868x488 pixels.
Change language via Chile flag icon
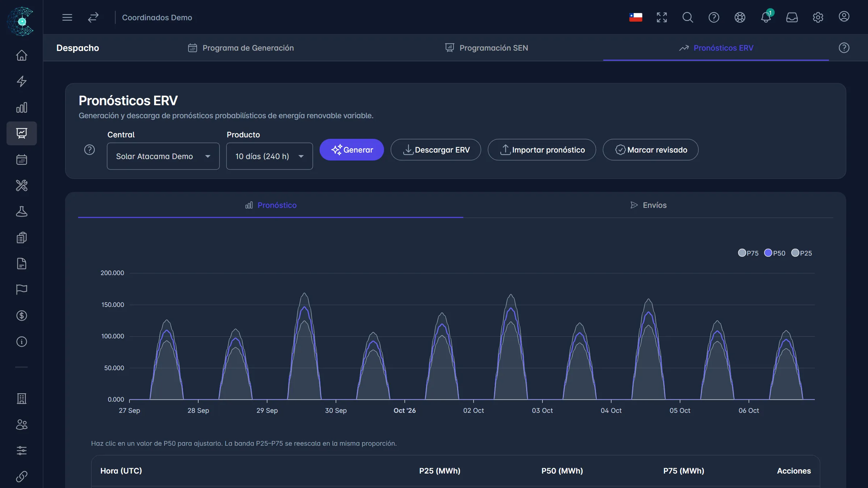(635, 17)
